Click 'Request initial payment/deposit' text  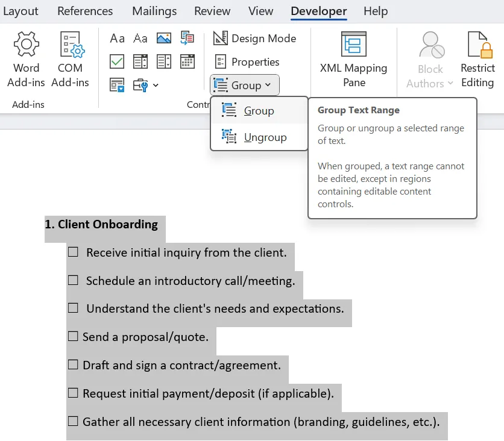click(169, 393)
